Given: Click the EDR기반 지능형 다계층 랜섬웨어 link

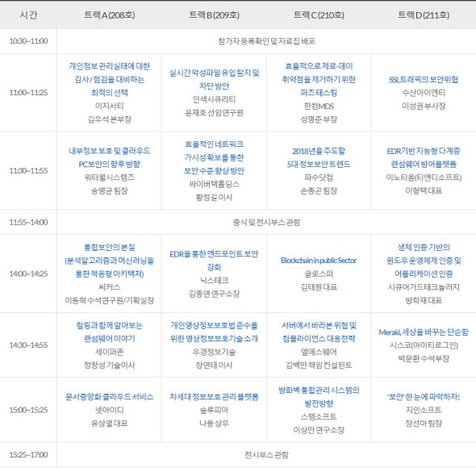Looking at the screenshot, I should [424, 157].
